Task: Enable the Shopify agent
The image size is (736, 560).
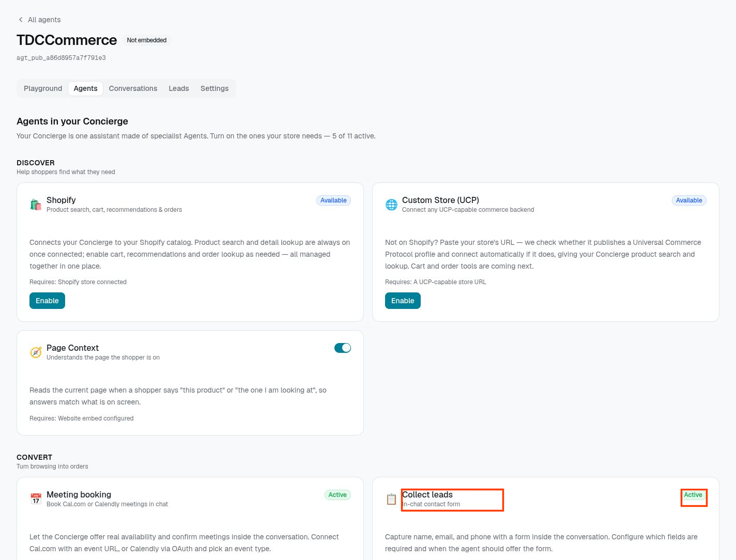Action: click(47, 301)
